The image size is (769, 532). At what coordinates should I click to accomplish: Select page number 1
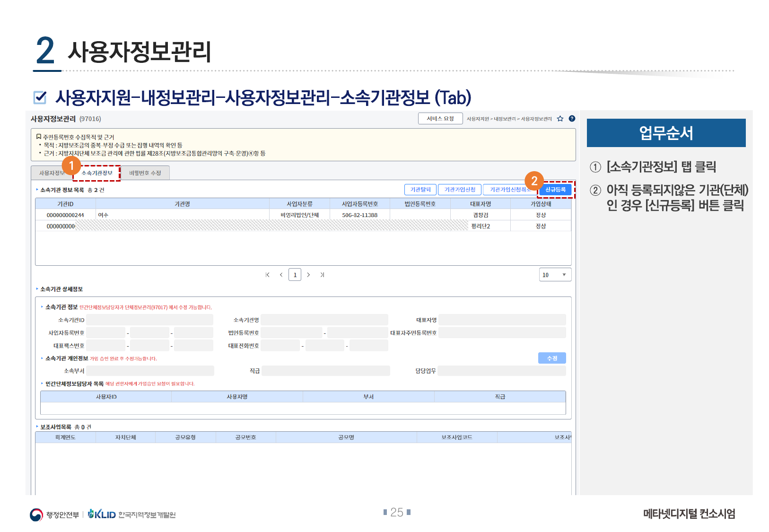pyautogui.click(x=295, y=275)
